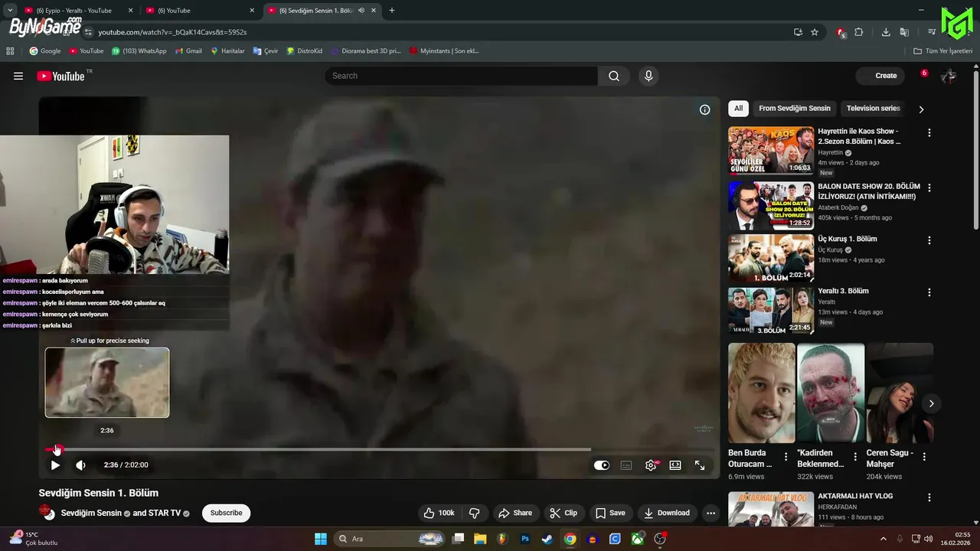Viewport: 980px width, 551px height.
Task: Open media controls toolbar icon
Action: click(x=932, y=32)
